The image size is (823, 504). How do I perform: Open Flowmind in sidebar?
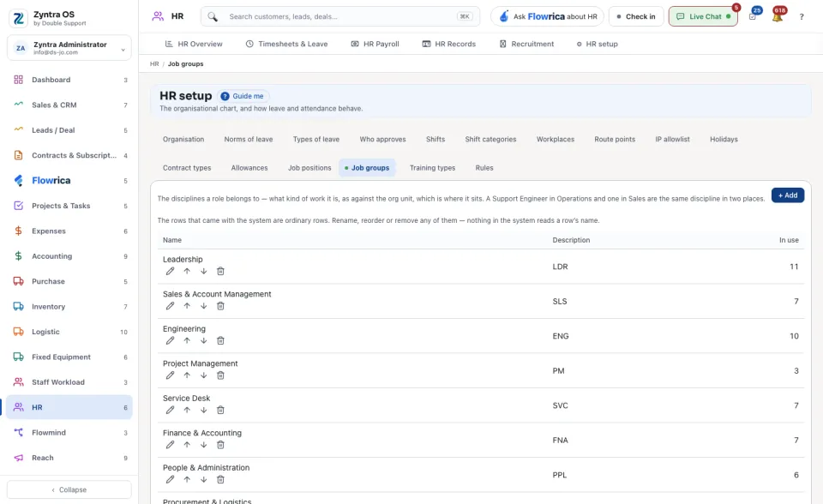click(x=69, y=433)
